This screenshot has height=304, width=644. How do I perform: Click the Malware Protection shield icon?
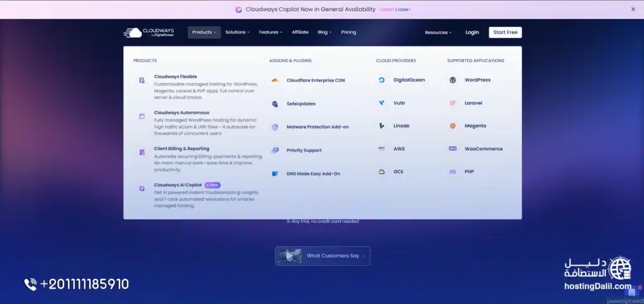point(275,127)
